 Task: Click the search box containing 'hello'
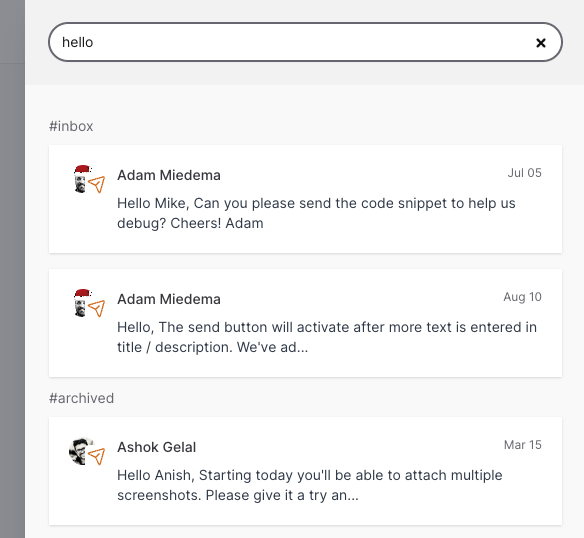coord(305,42)
